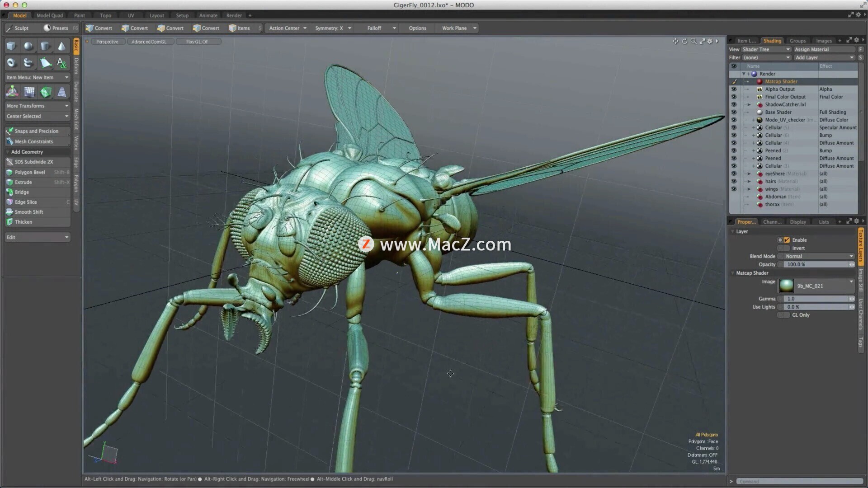Open the Display tab in properties
The height and width of the screenshot is (488, 868).
(x=798, y=222)
